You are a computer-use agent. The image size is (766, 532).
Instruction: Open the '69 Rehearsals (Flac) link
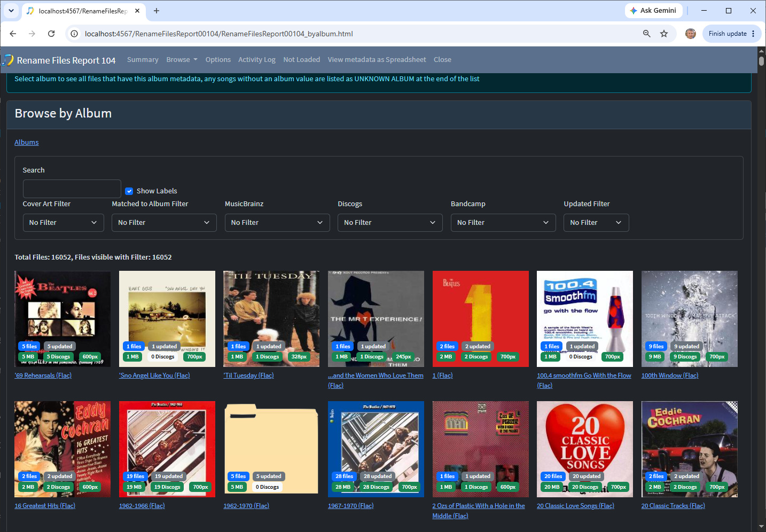click(x=43, y=375)
